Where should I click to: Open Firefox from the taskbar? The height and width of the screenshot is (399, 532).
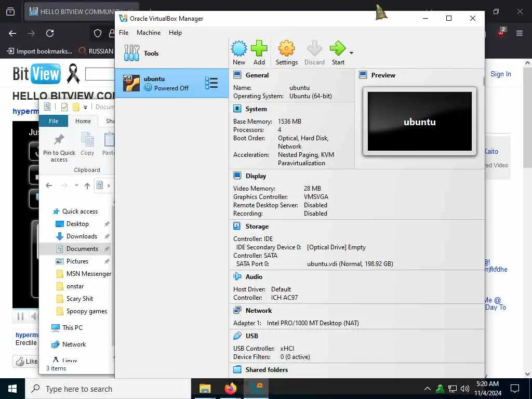pyautogui.click(x=230, y=389)
